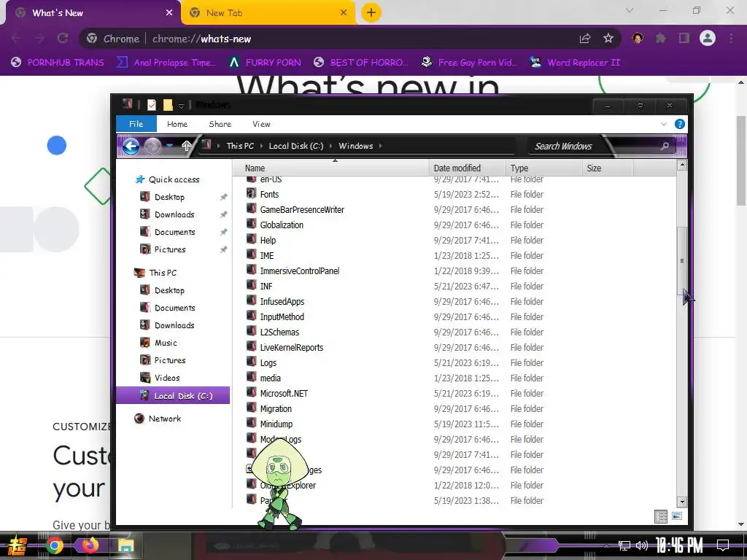Sort by the Name column header
The width and height of the screenshot is (747, 560).
click(332, 168)
